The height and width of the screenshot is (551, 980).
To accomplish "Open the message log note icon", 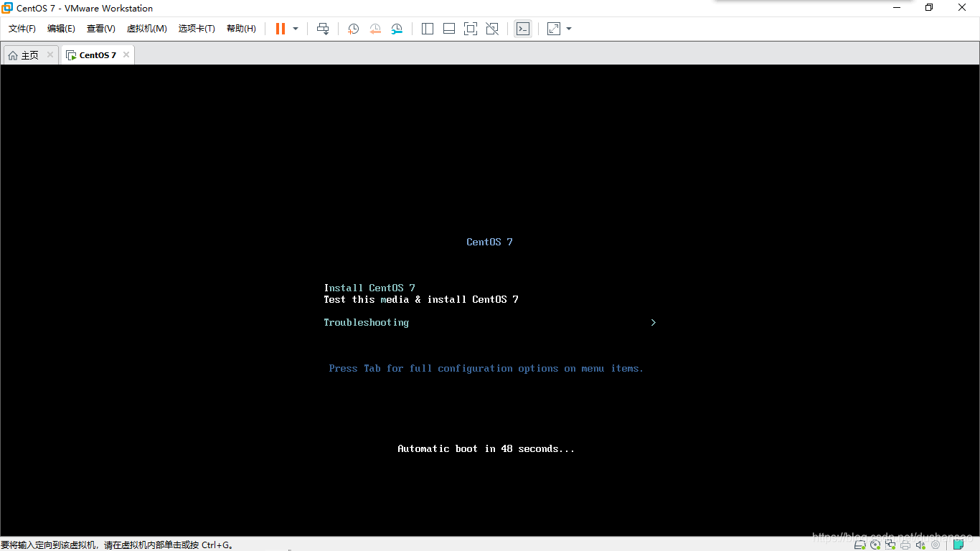I will [x=958, y=545].
